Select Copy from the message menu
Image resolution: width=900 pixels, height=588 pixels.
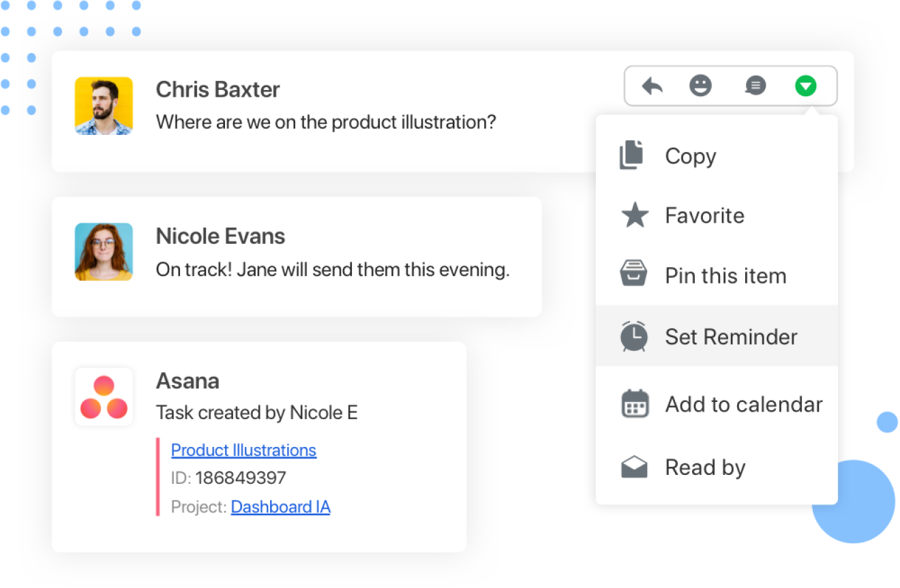(x=691, y=156)
